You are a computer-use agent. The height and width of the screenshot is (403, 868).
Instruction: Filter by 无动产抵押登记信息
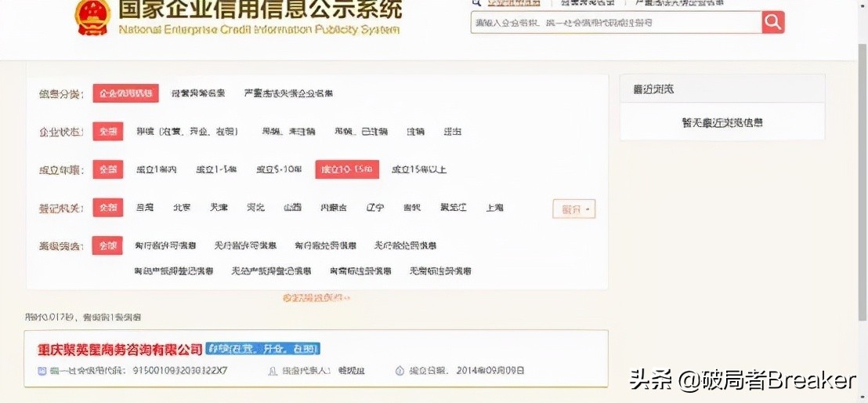tap(272, 271)
